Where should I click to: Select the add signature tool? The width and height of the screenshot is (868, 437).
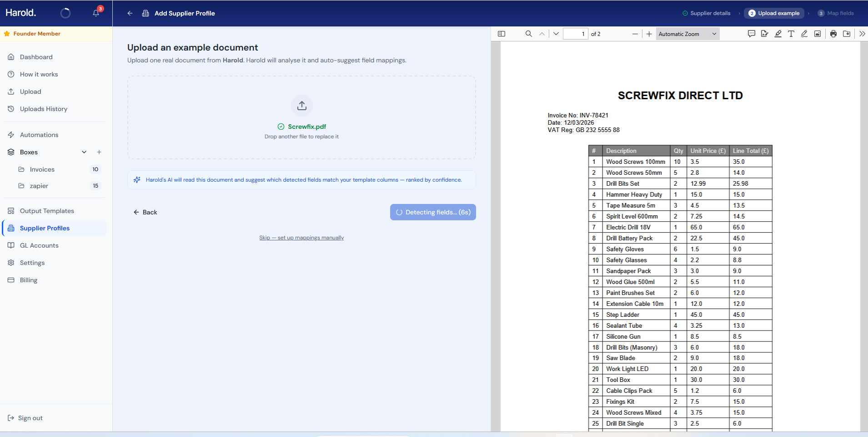pyautogui.click(x=764, y=34)
